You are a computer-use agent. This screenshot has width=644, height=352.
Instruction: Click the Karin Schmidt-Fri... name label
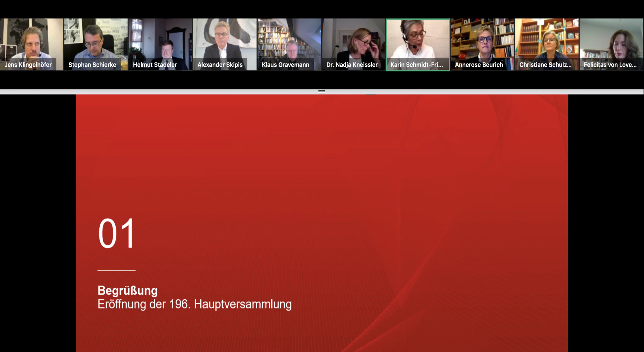(x=416, y=65)
